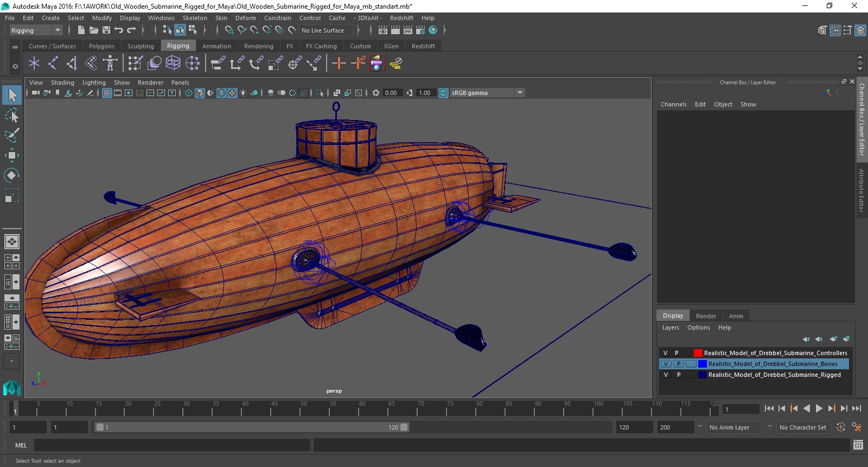This screenshot has width=868, height=467.
Task: Click the Select tool arrow in toolbox
Action: (x=12, y=95)
